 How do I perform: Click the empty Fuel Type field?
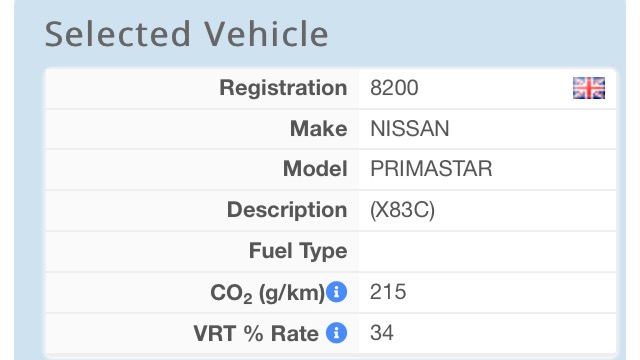[x=487, y=251]
